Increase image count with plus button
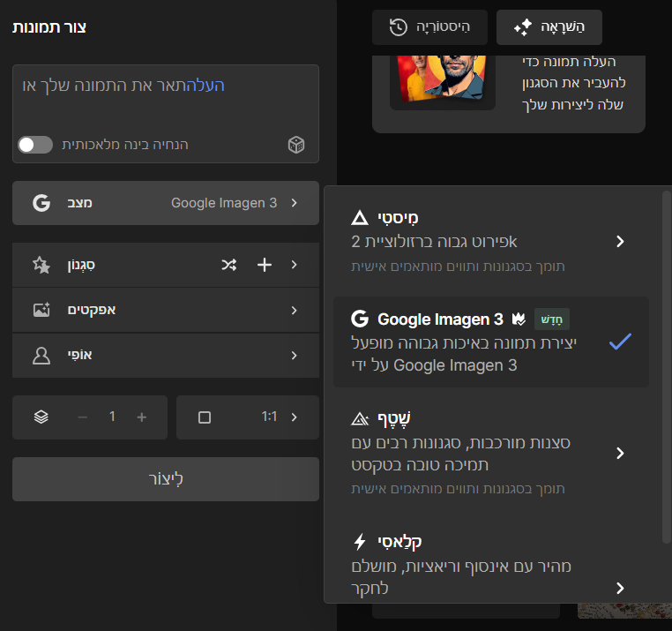 click(x=142, y=417)
